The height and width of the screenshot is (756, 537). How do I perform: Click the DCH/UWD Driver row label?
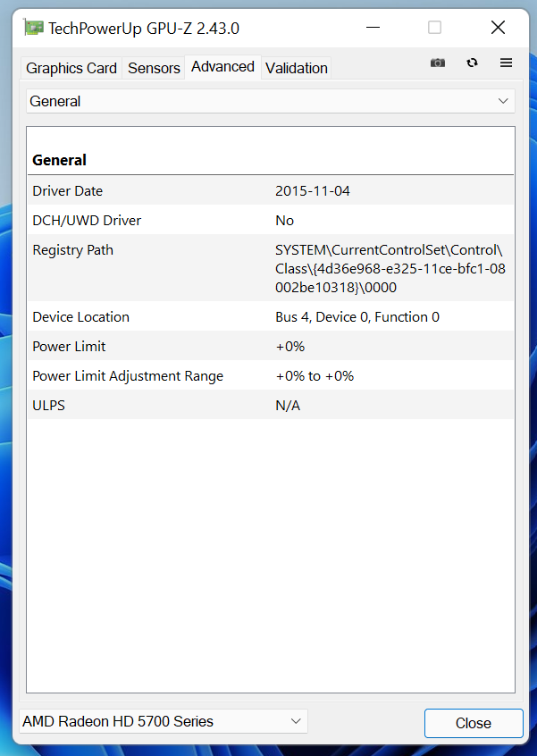point(87,221)
